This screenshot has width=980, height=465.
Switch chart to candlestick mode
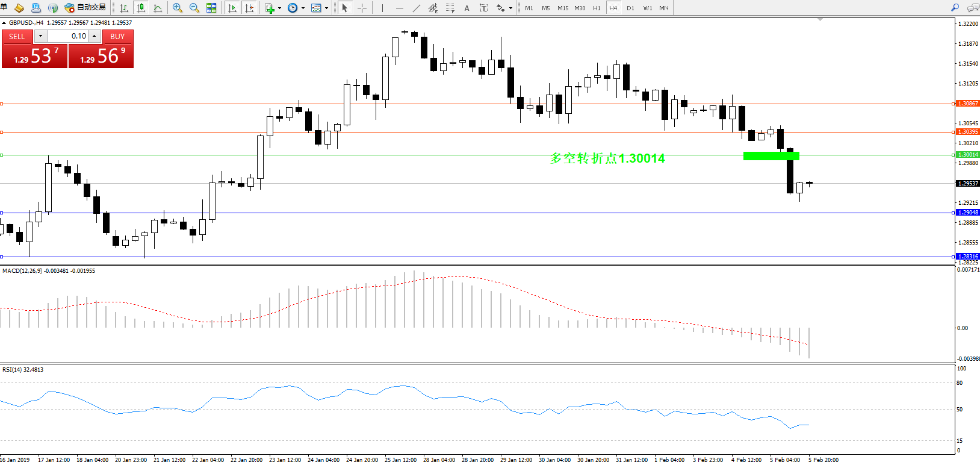pyautogui.click(x=141, y=8)
